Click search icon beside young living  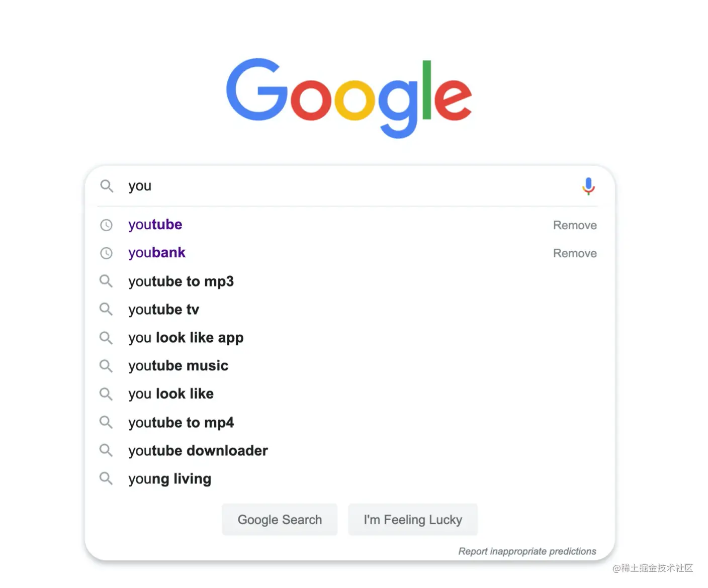click(x=106, y=478)
